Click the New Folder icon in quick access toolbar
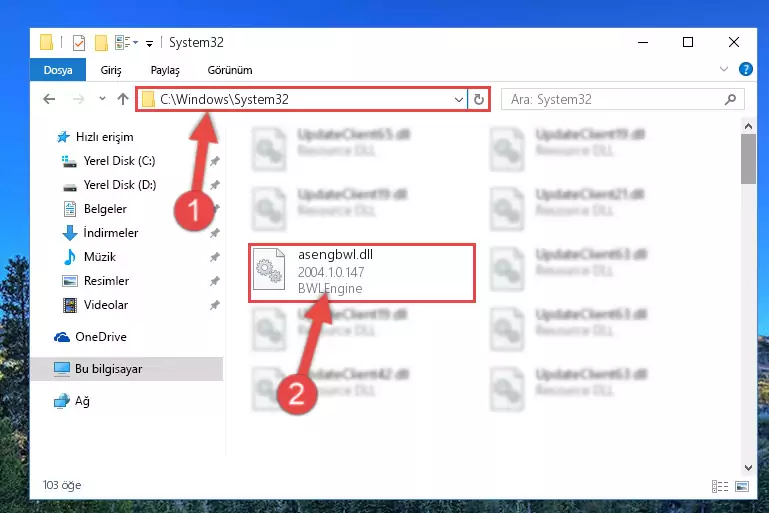The width and height of the screenshot is (769, 513). click(x=101, y=43)
